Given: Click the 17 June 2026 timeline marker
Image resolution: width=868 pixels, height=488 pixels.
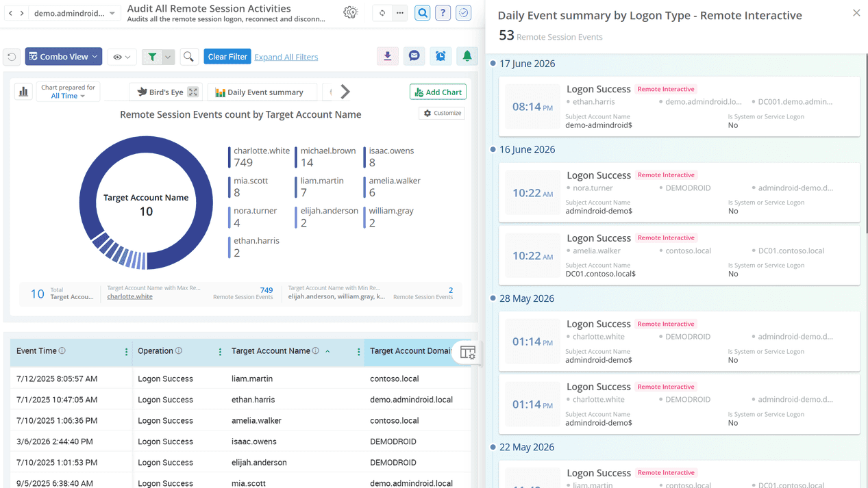Looking at the screenshot, I should tap(493, 64).
